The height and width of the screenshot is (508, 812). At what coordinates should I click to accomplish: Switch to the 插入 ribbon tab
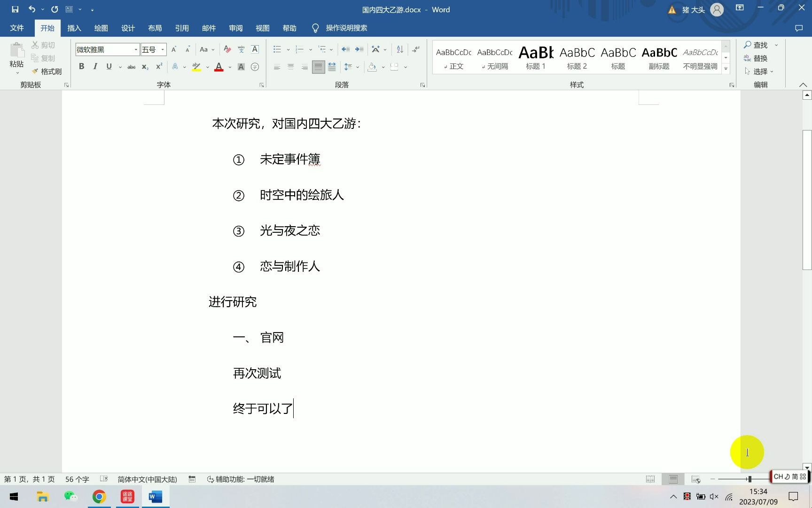tap(74, 28)
